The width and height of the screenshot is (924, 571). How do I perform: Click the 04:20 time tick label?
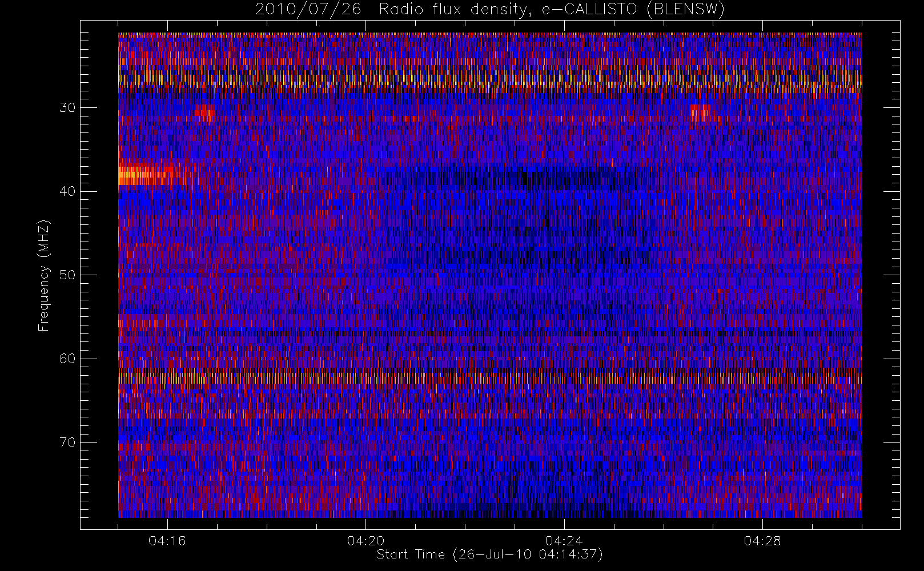[x=365, y=541]
